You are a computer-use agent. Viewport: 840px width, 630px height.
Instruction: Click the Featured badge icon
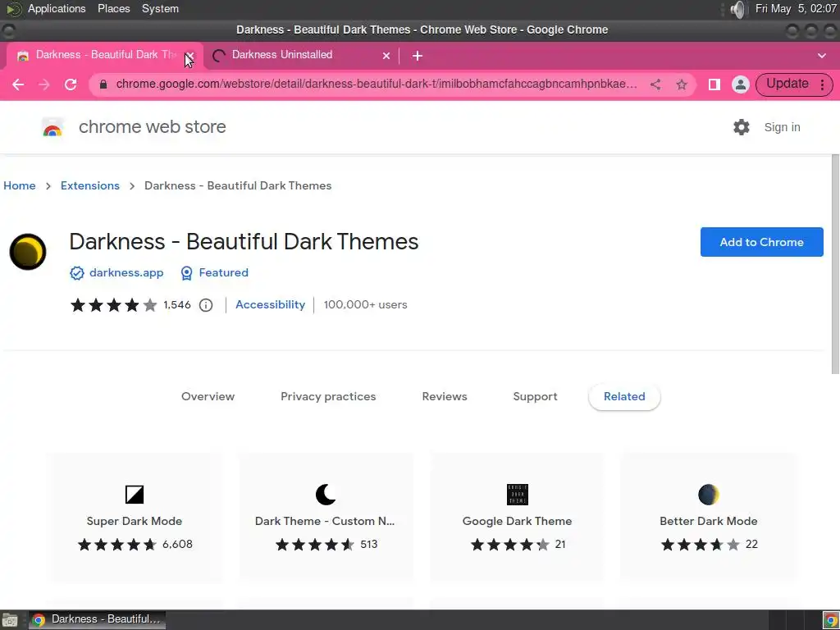pos(186,273)
